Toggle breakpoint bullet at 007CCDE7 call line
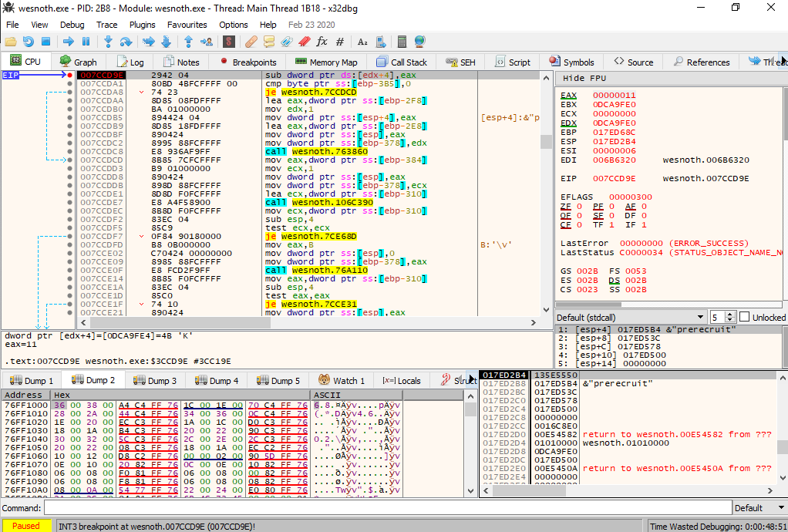Image resolution: width=788 pixels, height=532 pixels. coord(70,203)
